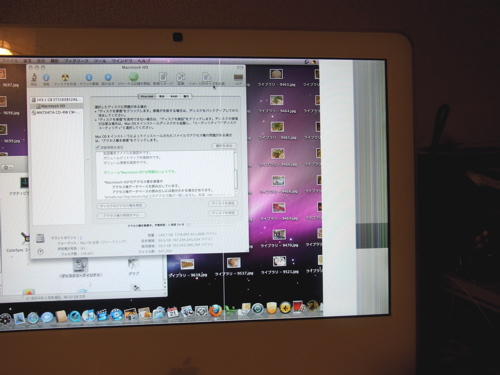Click the Verify Disk Permissions button
The height and width of the screenshot is (375, 500).
(122, 206)
